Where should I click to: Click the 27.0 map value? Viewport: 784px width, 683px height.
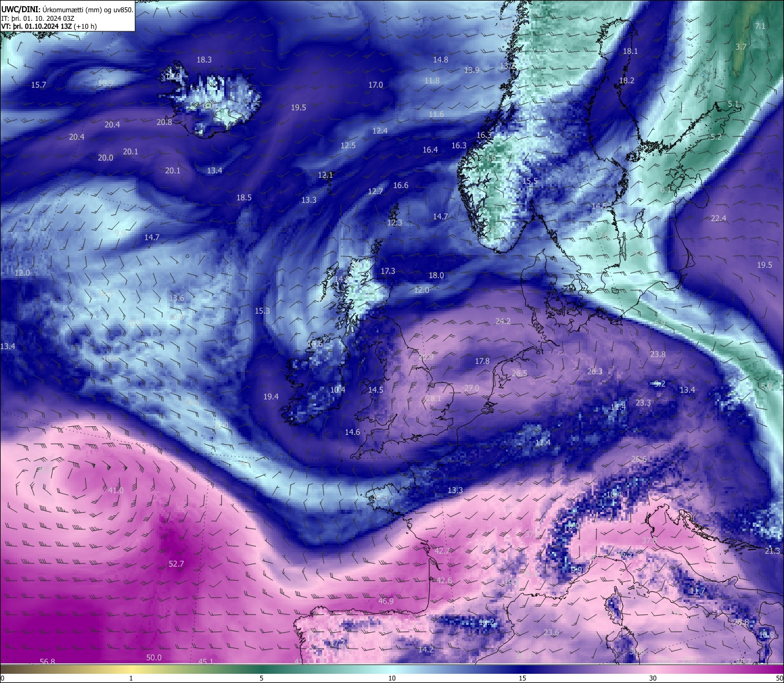[472, 388]
